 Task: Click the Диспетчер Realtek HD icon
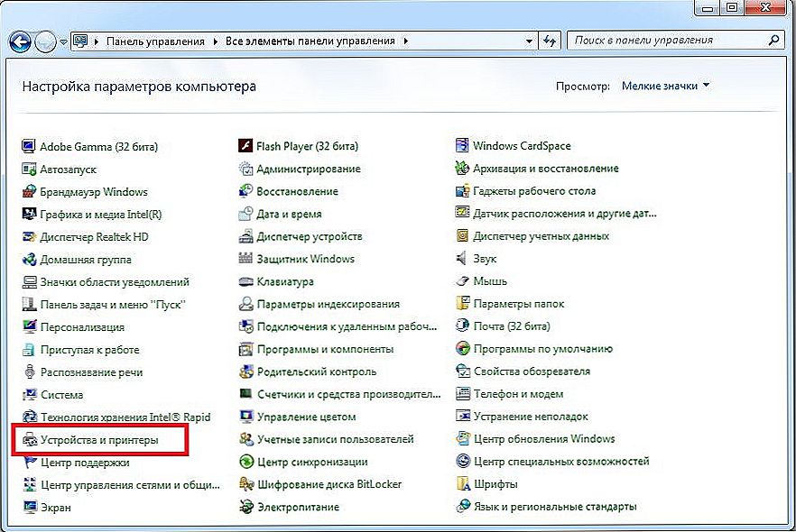point(29,237)
